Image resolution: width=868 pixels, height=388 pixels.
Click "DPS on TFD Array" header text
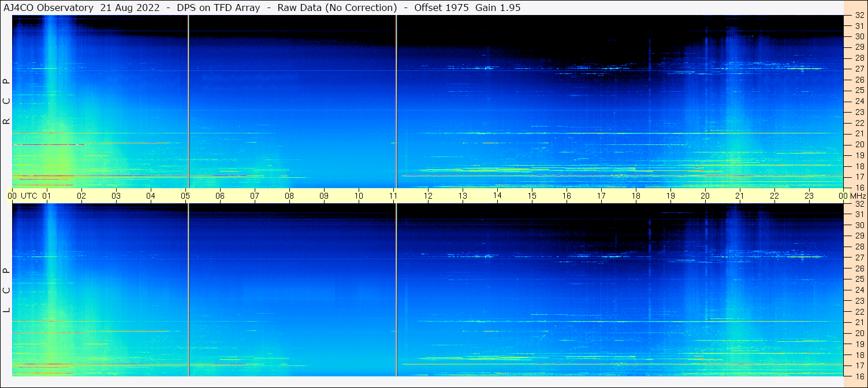click(x=219, y=8)
